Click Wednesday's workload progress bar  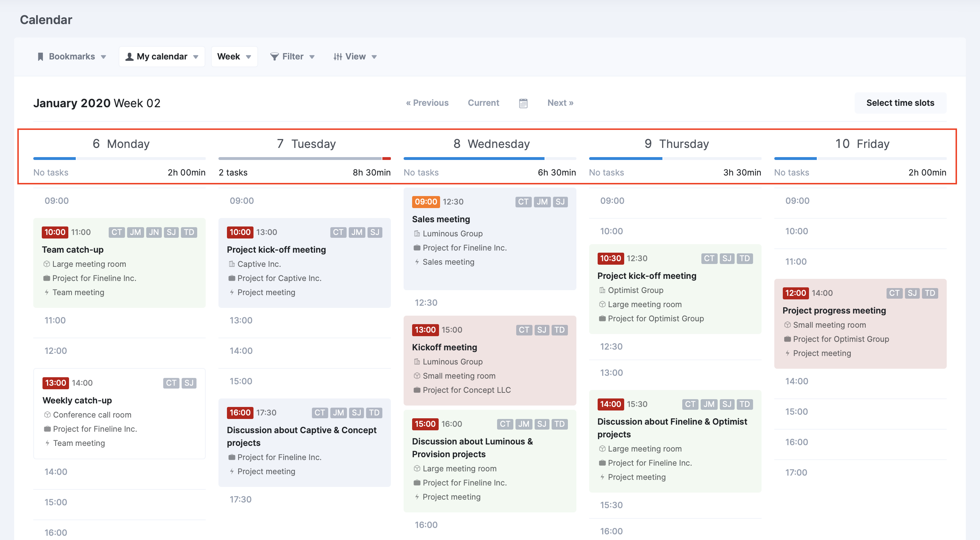pos(490,158)
